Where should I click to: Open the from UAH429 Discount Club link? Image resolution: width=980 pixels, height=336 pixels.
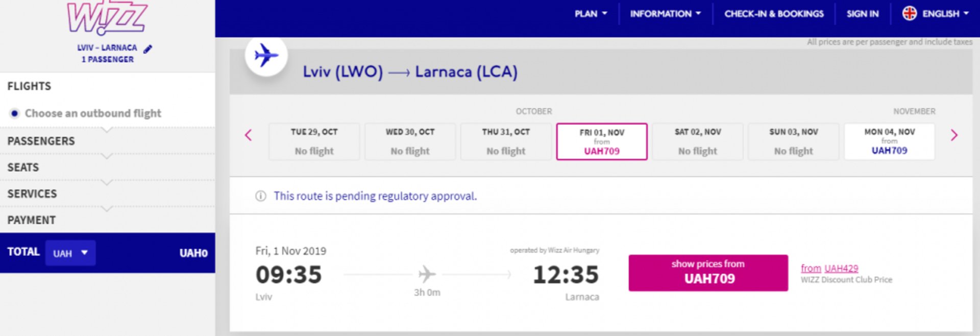(x=829, y=268)
